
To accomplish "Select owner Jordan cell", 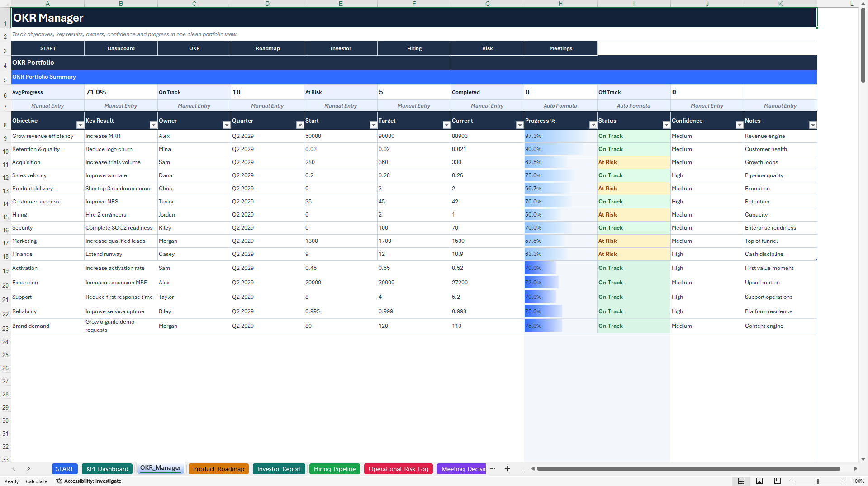I will [x=194, y=215].
